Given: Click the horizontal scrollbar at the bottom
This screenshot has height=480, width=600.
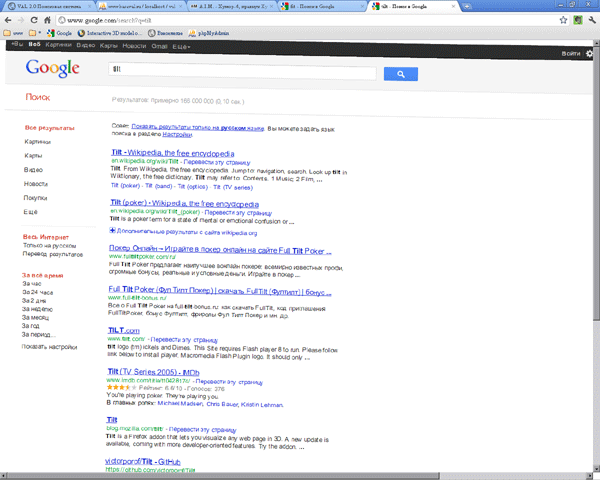Looking at the screenshot, I should pos(222,476).
